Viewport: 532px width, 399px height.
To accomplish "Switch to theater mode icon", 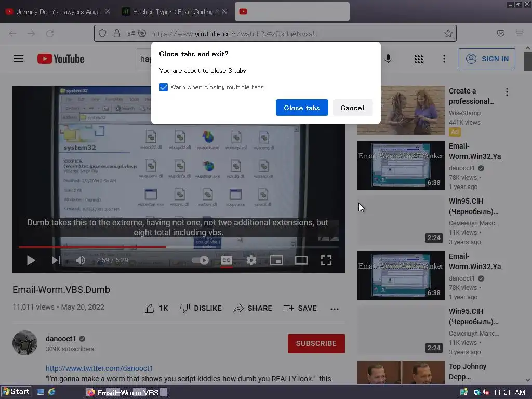I will (x=301, y=260).
